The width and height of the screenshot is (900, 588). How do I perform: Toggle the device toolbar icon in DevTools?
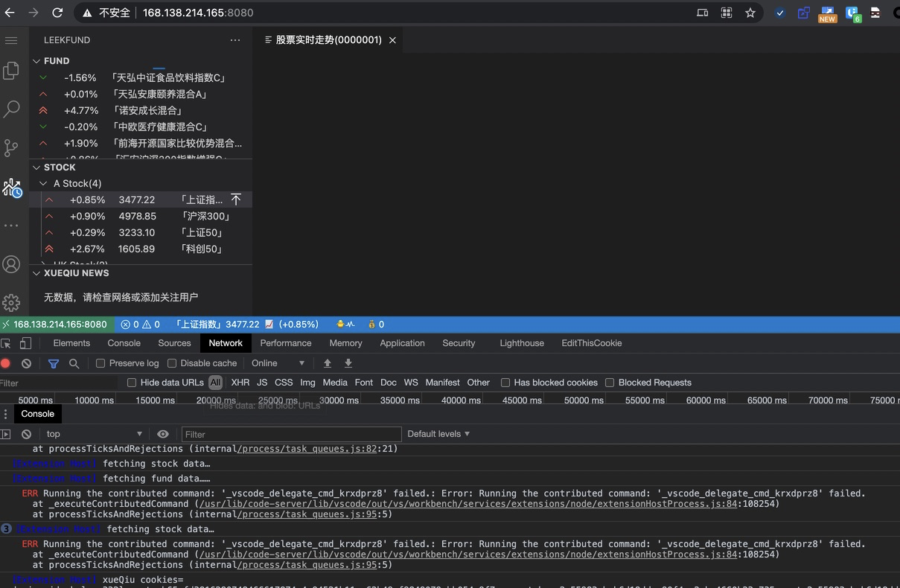25,343
